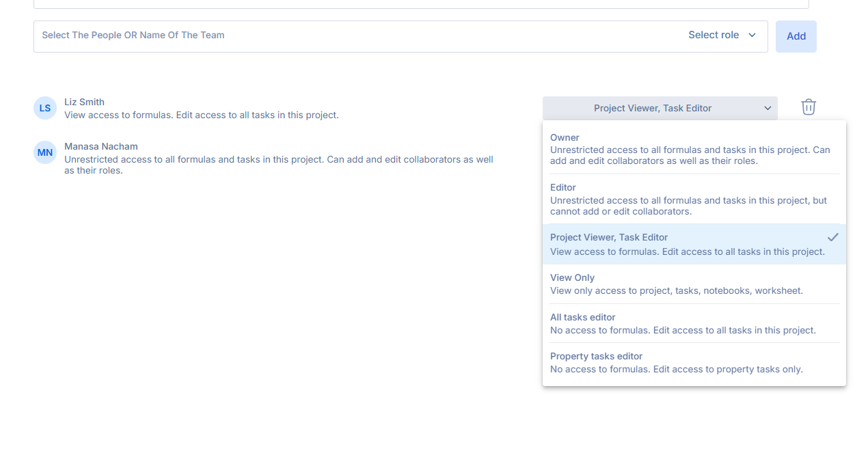Collapse Liz Smith's role dropdown via its chevron
Viewport: 868px width, 453px height.
pos(768,108)
